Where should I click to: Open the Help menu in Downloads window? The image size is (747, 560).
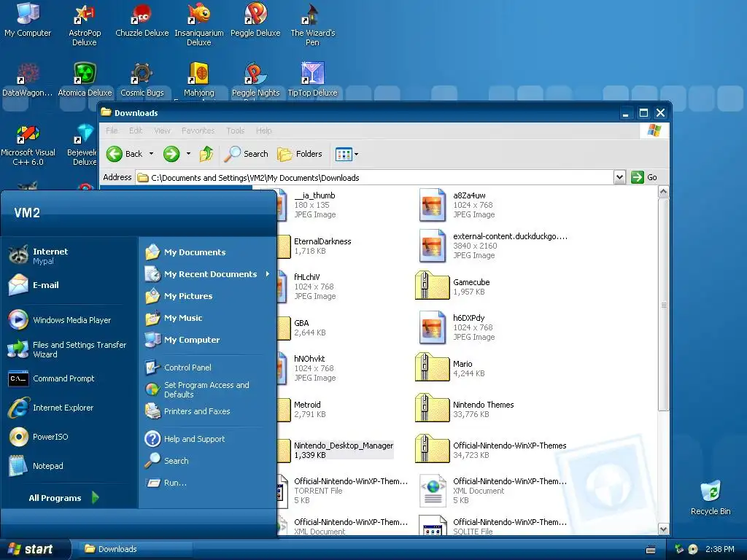tap(263, 131)
